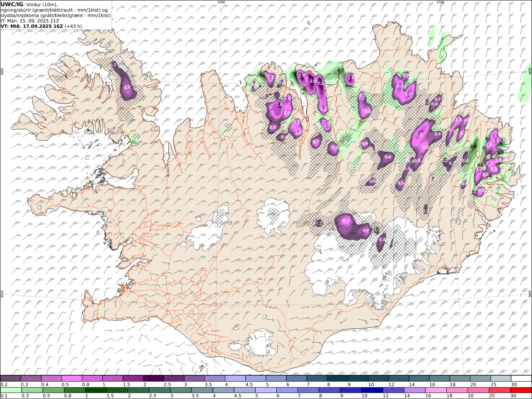Click the '20W' longitude label at top
532x399 pixels.
(x=221, y=2)
